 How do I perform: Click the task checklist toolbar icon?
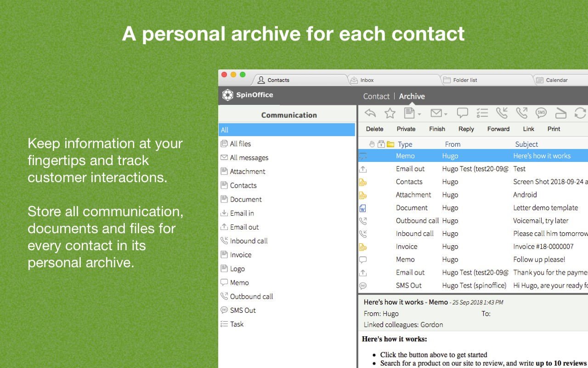click(x=482, y=113)
